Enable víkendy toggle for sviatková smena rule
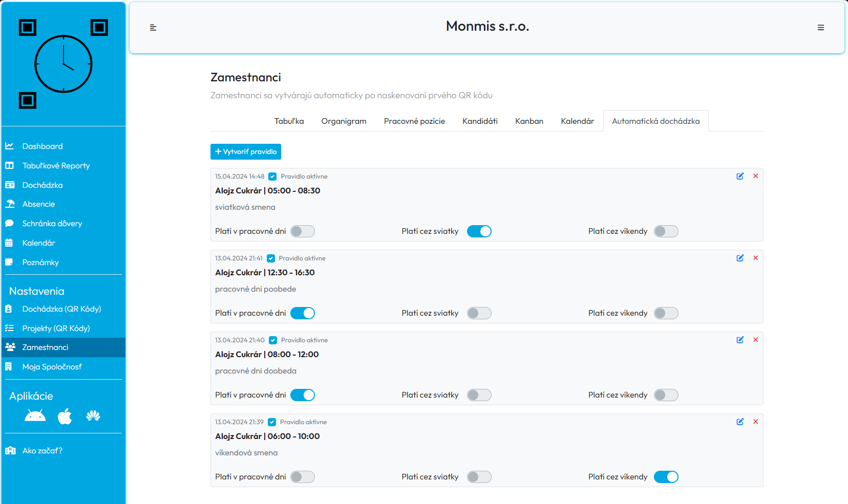 point(666,231)
